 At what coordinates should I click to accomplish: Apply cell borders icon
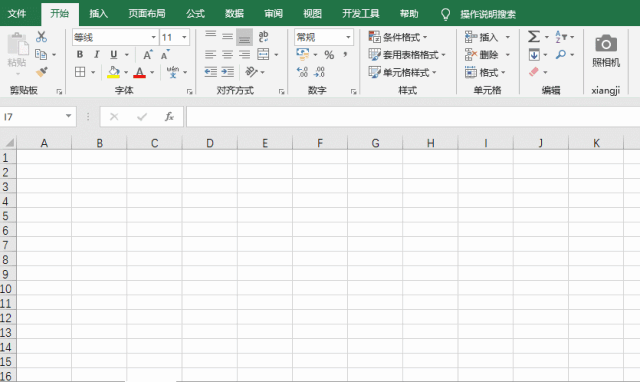coord(80,72)
